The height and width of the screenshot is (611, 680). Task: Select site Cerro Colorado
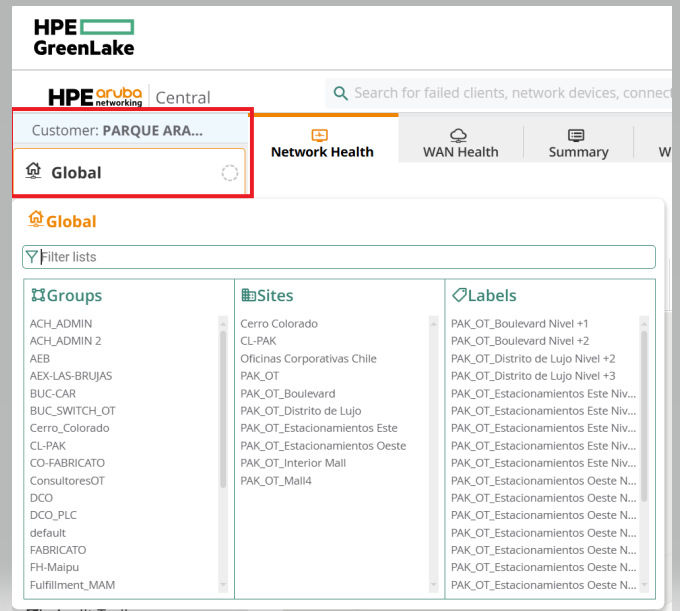tap(279, 323)
